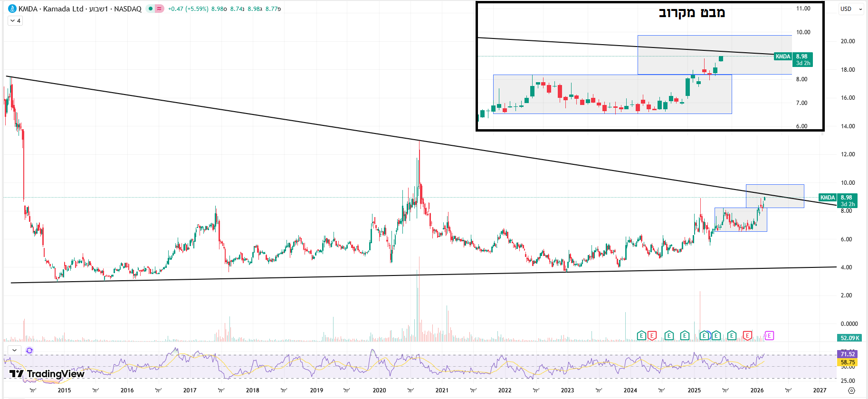Open the magenta upcoming earnings marker

pos(769,336)
